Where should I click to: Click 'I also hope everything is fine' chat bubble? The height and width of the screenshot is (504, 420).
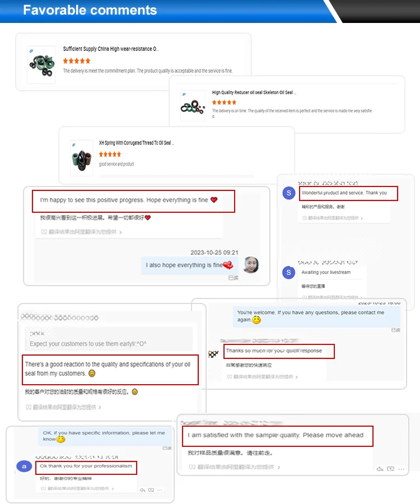coord(190,265)
